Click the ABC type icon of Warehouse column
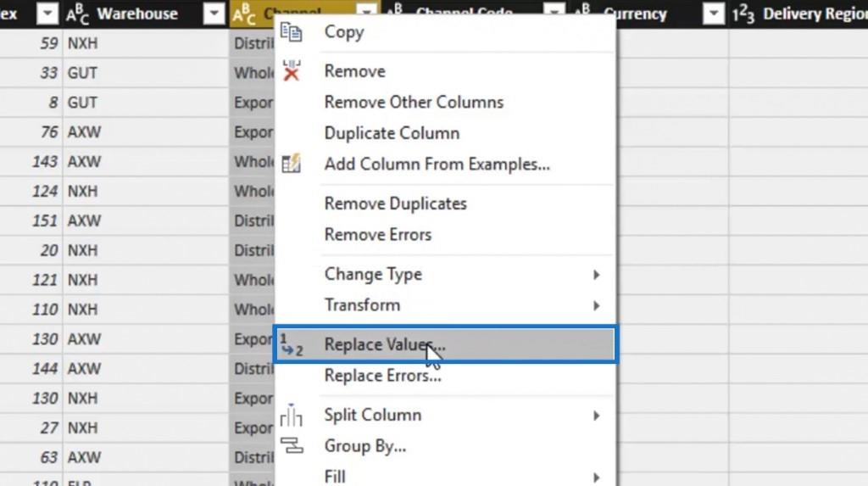Image resolution: width=868 pixels, height=486 pixels. 77,14
